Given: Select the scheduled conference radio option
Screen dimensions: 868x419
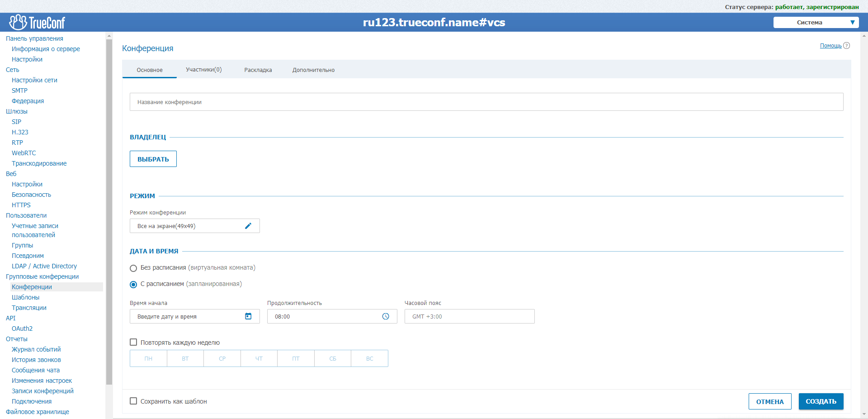Looking at the screenshot, I should tap(133, 285).
